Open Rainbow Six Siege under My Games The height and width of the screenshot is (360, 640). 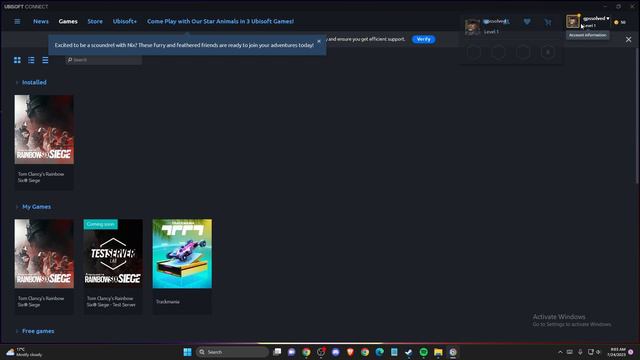pos(44,253)
